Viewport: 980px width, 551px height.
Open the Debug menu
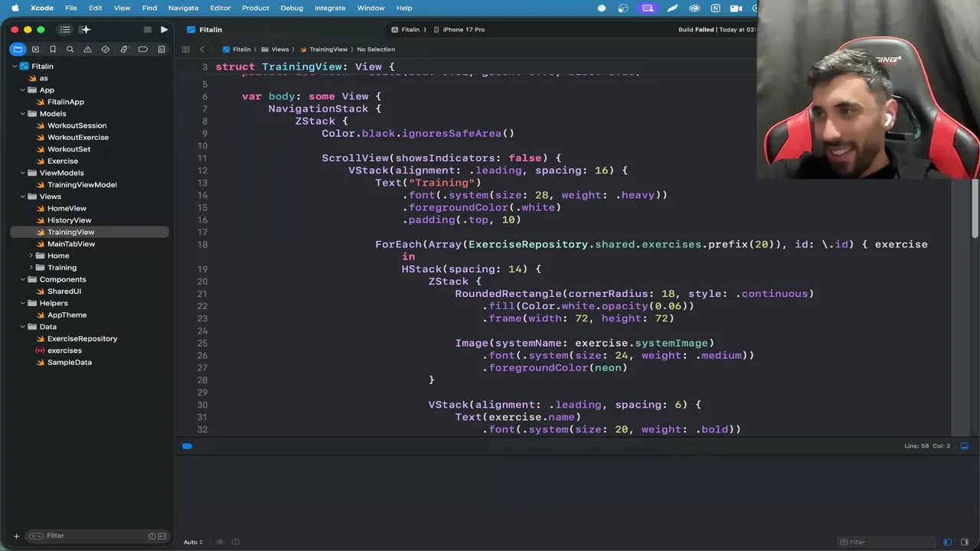point(292,8)
